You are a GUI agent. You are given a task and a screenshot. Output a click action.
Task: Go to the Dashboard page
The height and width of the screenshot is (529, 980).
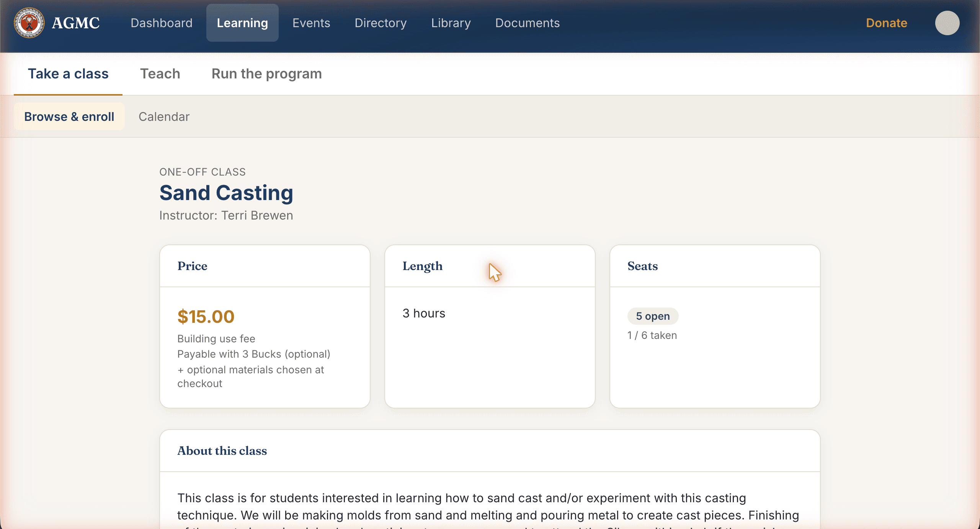tap(162, 23)
